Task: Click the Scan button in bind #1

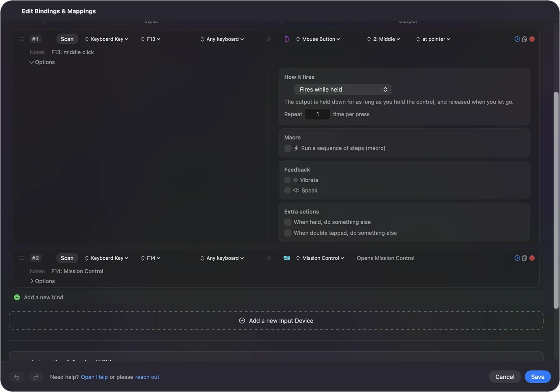Action: tap(67, 39)
